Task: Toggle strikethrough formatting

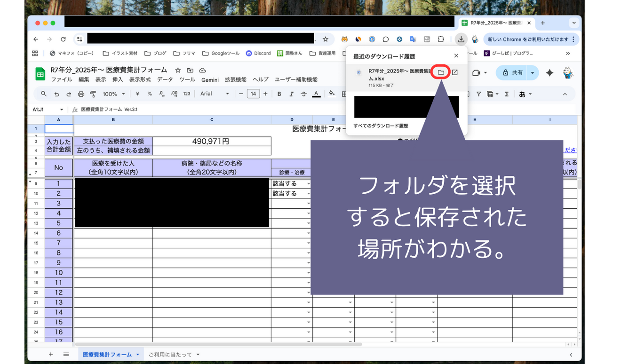Action: [303, 94]
